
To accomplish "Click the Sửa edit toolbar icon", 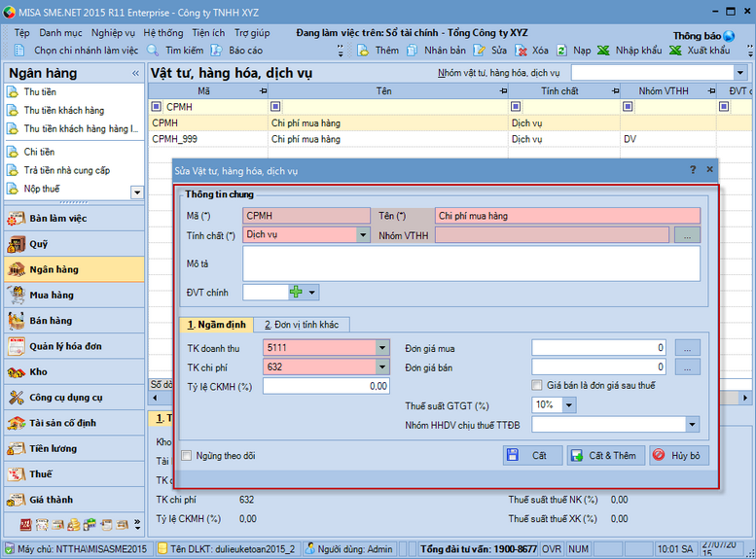I will [480, 51].
